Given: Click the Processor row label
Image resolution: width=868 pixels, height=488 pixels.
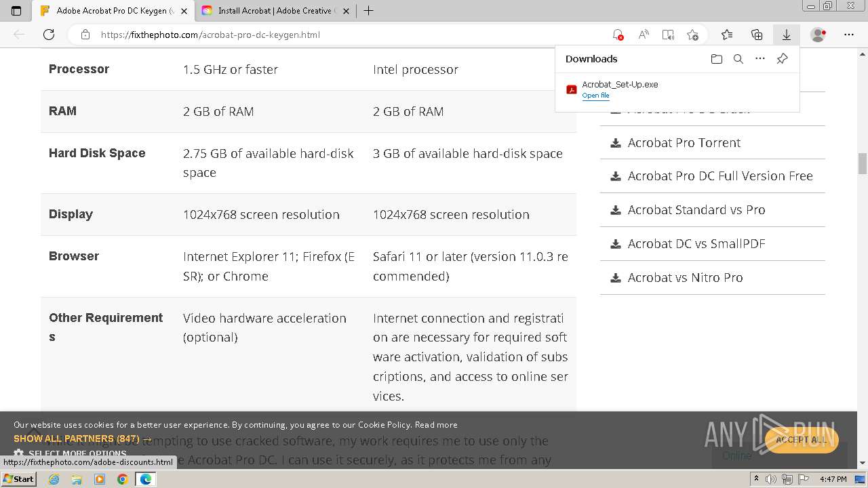Looking at the screenshot, I should click(x=79, y=69).
